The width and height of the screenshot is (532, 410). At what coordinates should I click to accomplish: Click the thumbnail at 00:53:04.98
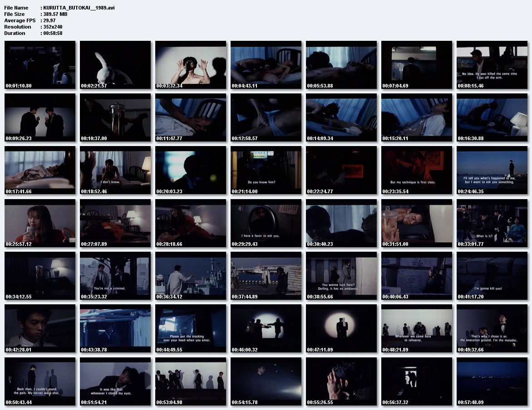point(191,381)
